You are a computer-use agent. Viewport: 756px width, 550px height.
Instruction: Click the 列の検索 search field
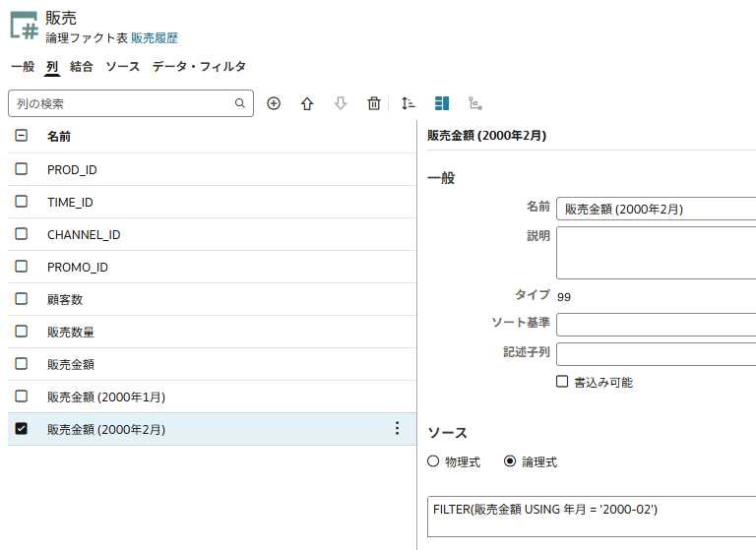(x=131, y=103)
